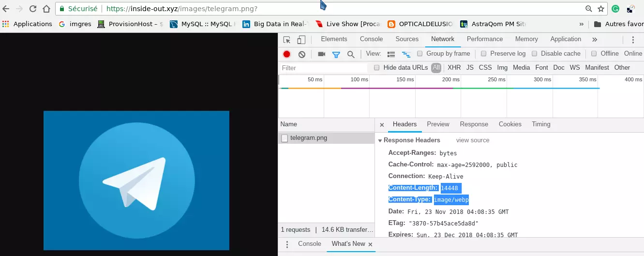Filter requests by Img
644x256 pixels.
coord(502,68)
